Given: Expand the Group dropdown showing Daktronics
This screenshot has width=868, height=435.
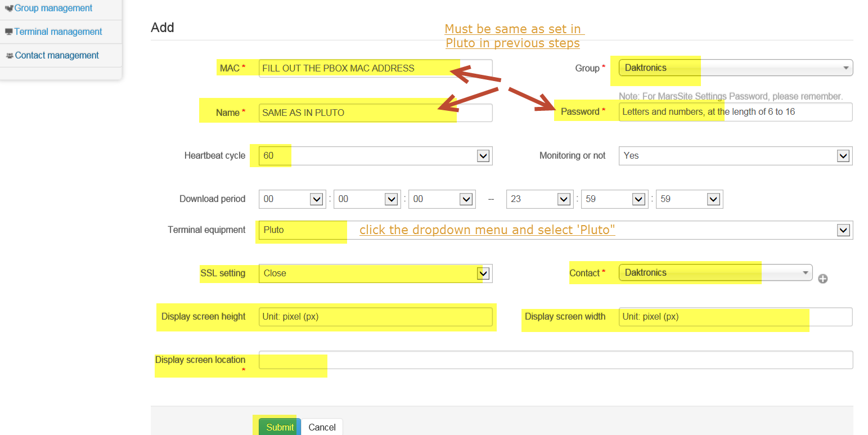Looking at the screenshot, I should [735, 68].
